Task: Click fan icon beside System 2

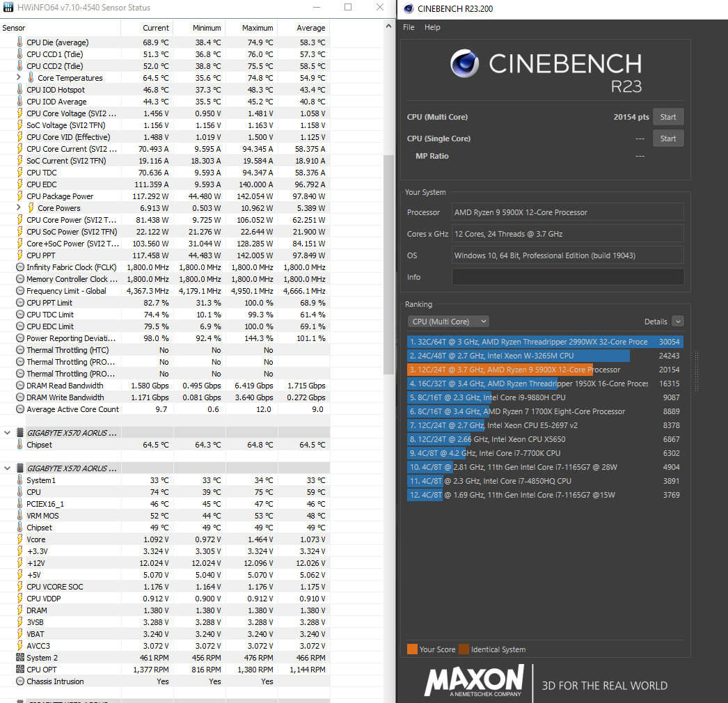Action: (20, 658)
